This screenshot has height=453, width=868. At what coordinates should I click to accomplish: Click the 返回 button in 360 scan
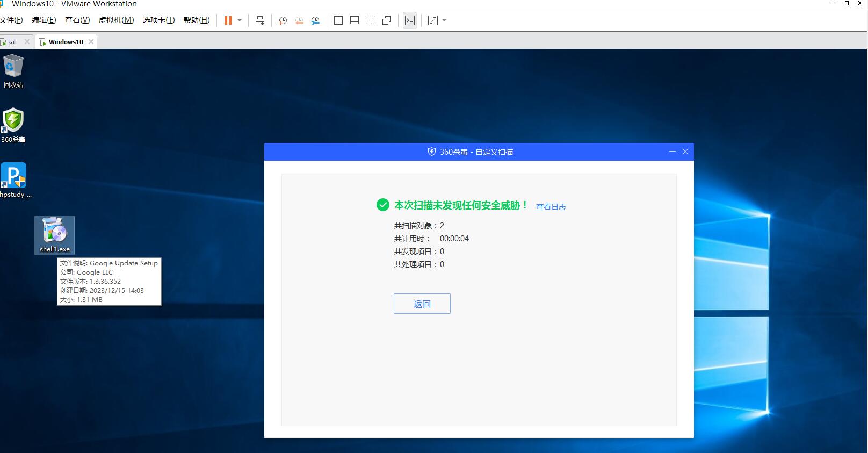422,304
